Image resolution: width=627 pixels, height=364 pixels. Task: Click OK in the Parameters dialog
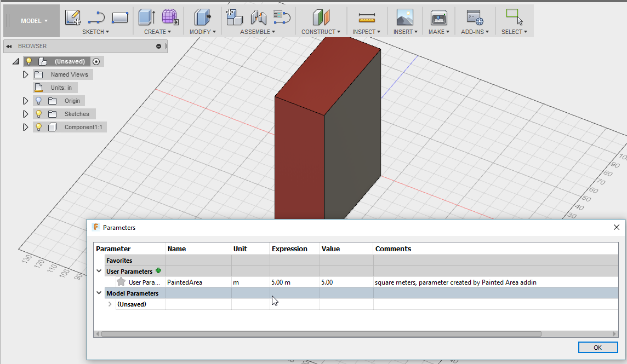(597, 348)
